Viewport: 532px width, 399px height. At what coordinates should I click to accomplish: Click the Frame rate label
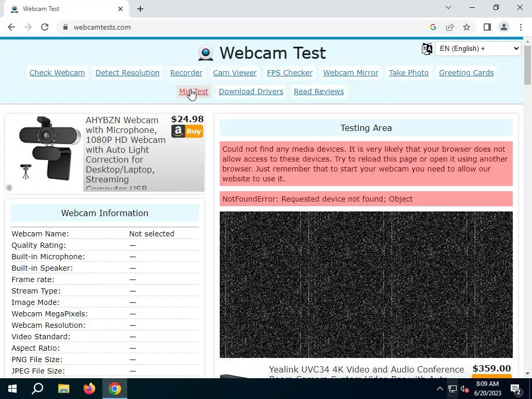(33, 280)
